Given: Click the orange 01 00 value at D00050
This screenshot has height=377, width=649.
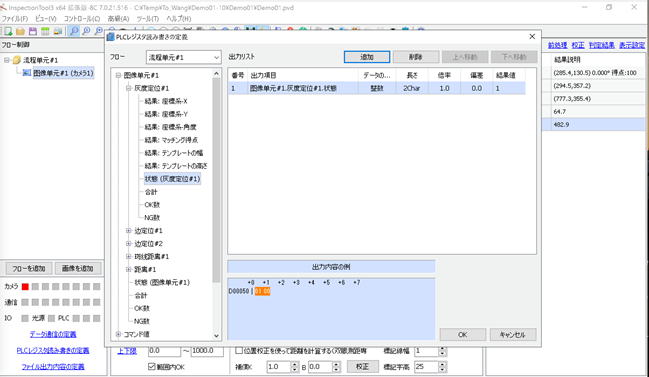Looking at the screenshot, I should point(262,291).
